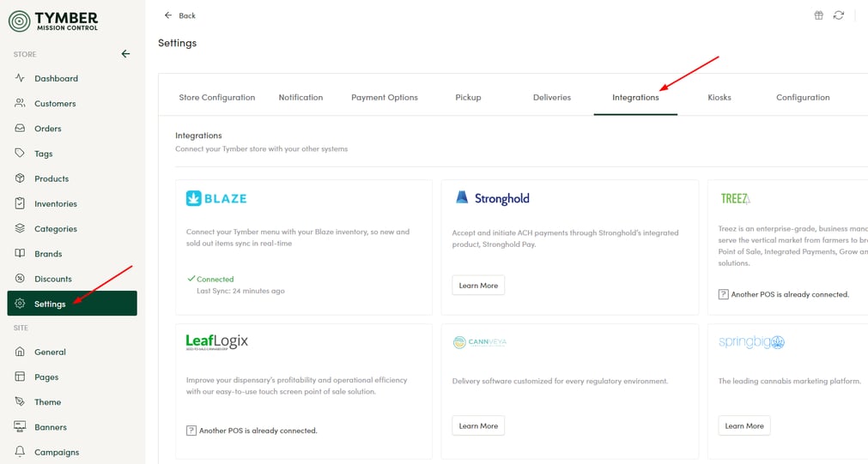Click the Orders inbox icon

20,128
